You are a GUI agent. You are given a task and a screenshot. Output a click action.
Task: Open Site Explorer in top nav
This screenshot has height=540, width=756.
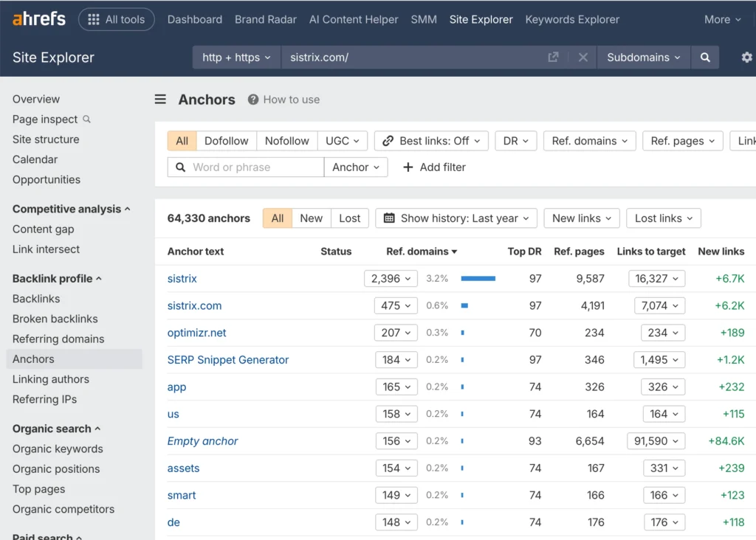click(x=481, y=19)
